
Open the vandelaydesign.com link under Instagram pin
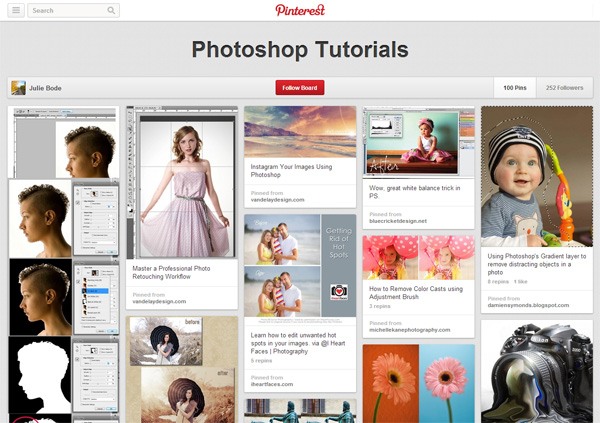(x=277, y=200)
